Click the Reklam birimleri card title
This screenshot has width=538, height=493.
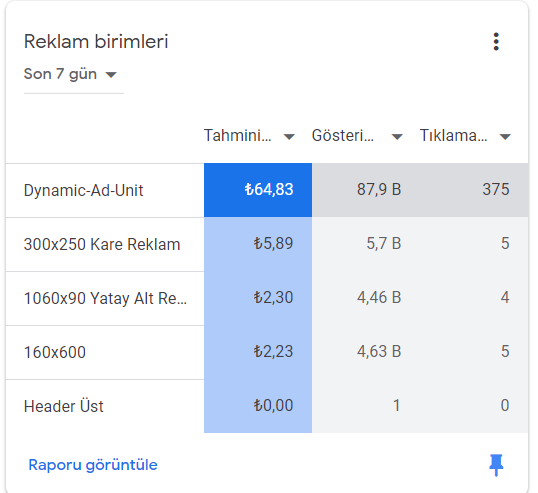click(96, 42)
